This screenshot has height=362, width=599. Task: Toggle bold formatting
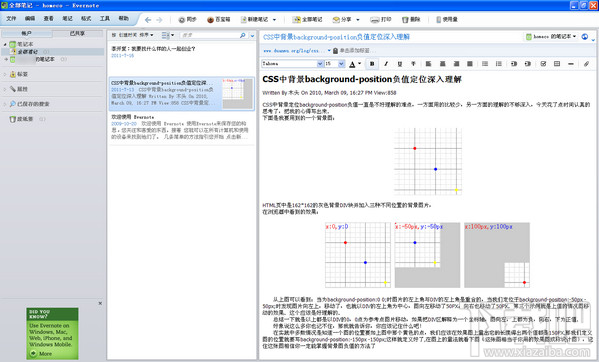tap(372, 64)
